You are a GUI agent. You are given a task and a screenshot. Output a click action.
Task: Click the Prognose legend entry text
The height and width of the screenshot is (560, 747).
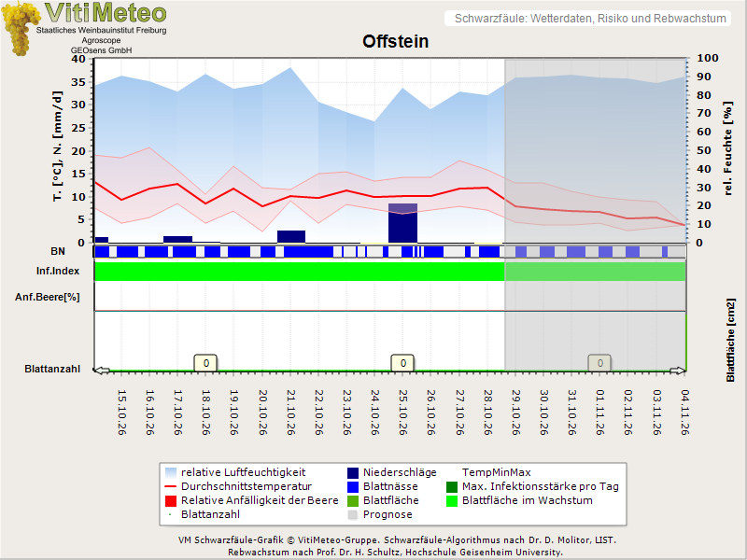[x=388, y=514]
